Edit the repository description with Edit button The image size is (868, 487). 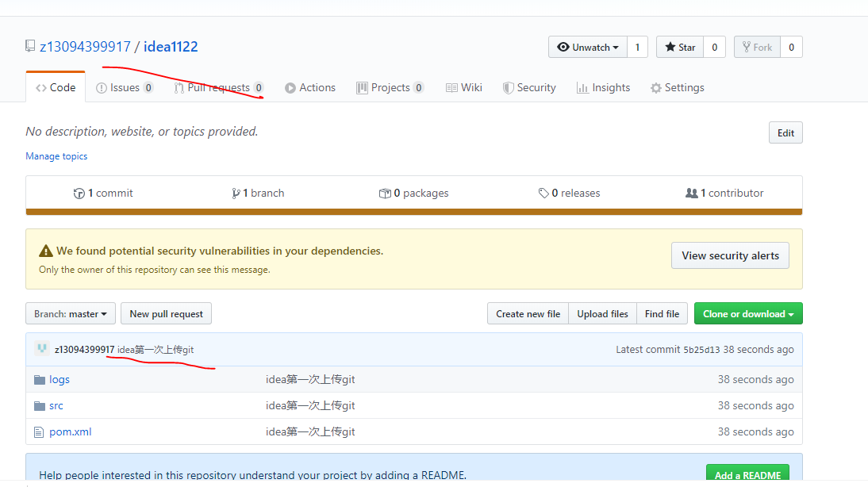(x=785, y=132)
